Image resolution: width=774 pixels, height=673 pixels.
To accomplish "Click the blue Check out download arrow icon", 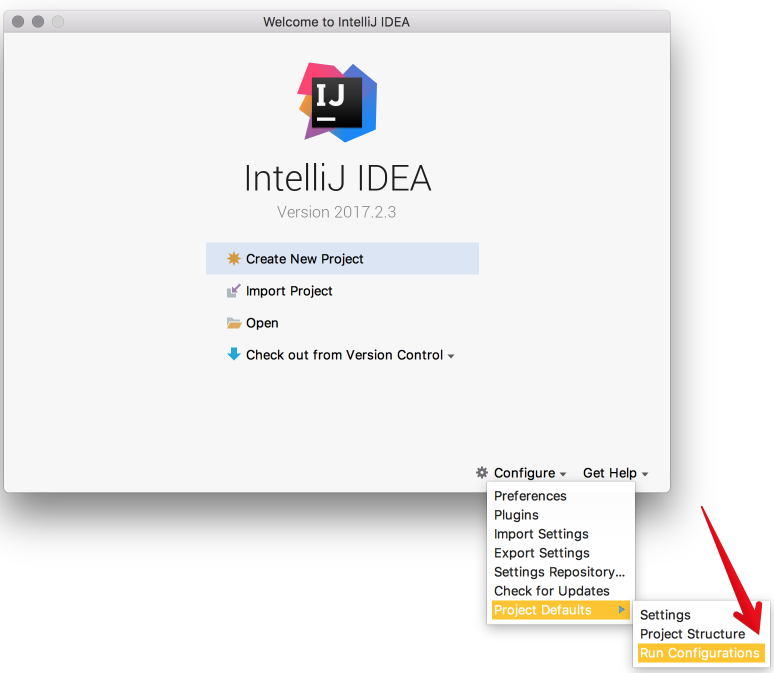I will click(233, 354).
